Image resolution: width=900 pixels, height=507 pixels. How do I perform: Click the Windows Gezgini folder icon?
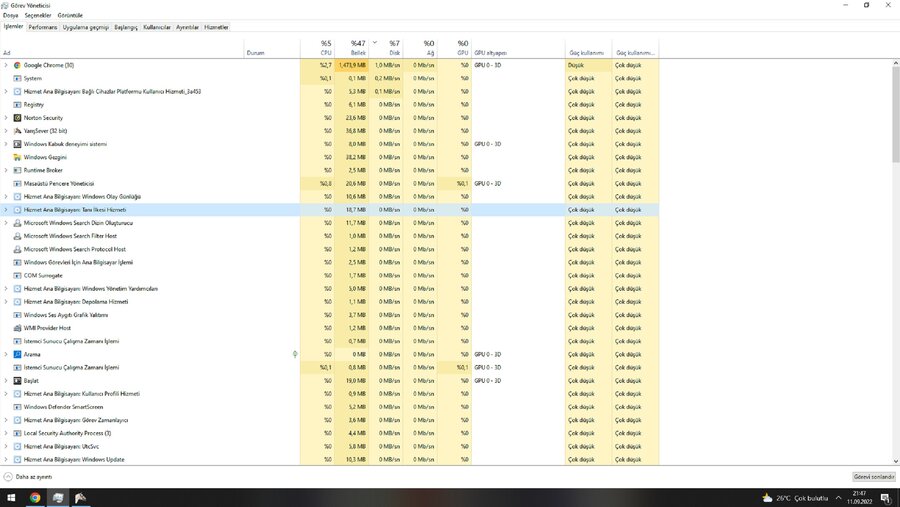tap(17, 157)
